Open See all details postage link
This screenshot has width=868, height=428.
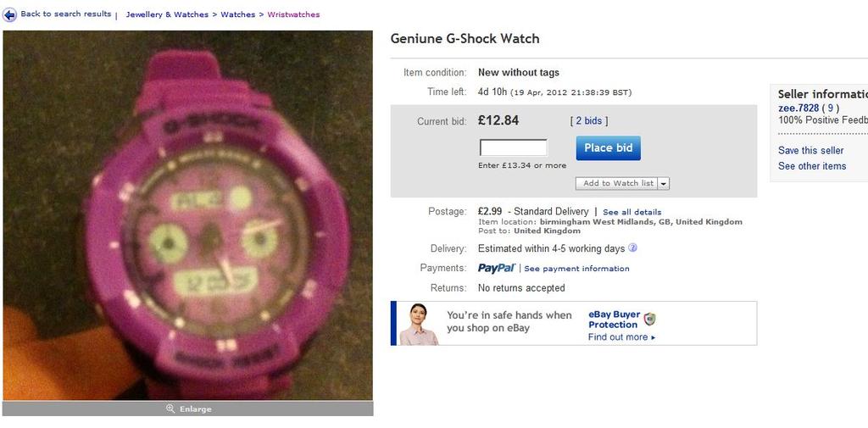(x=632, y=212)
